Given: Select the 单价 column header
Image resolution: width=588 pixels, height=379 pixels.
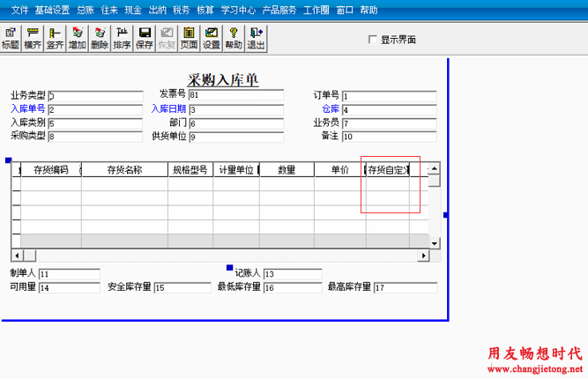Looking at the screenshot, I should [339, 170].
